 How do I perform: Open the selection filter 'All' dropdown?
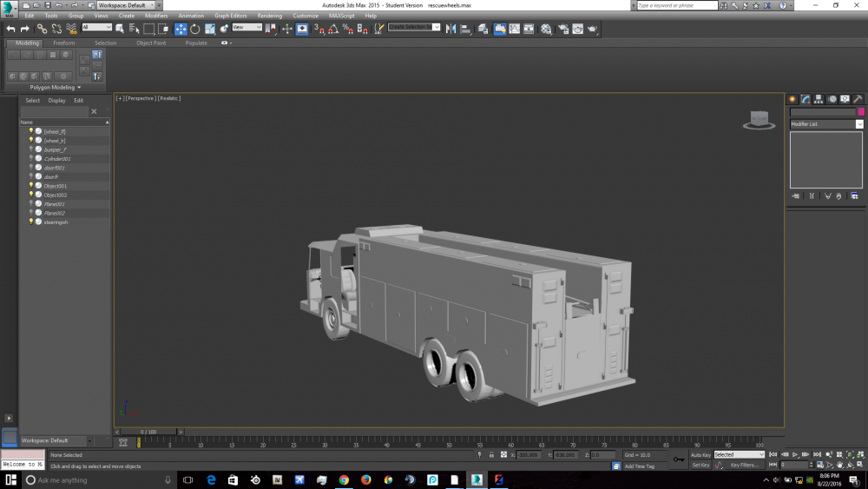[x=97, y=28]
